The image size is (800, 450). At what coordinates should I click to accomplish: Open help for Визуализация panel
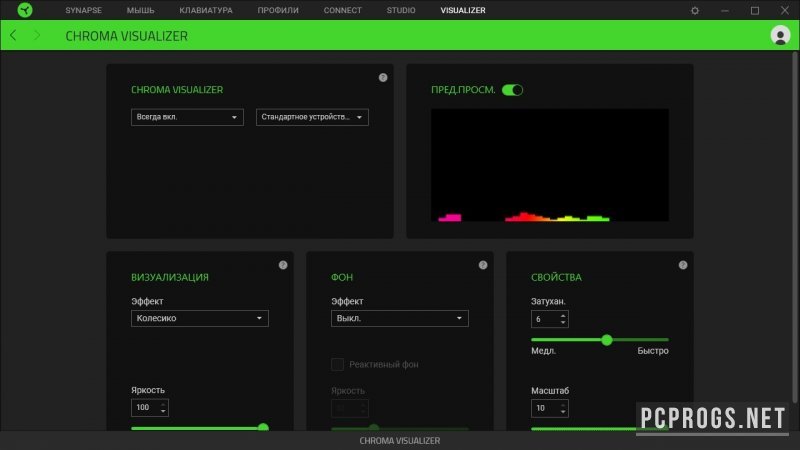point(283,265)
